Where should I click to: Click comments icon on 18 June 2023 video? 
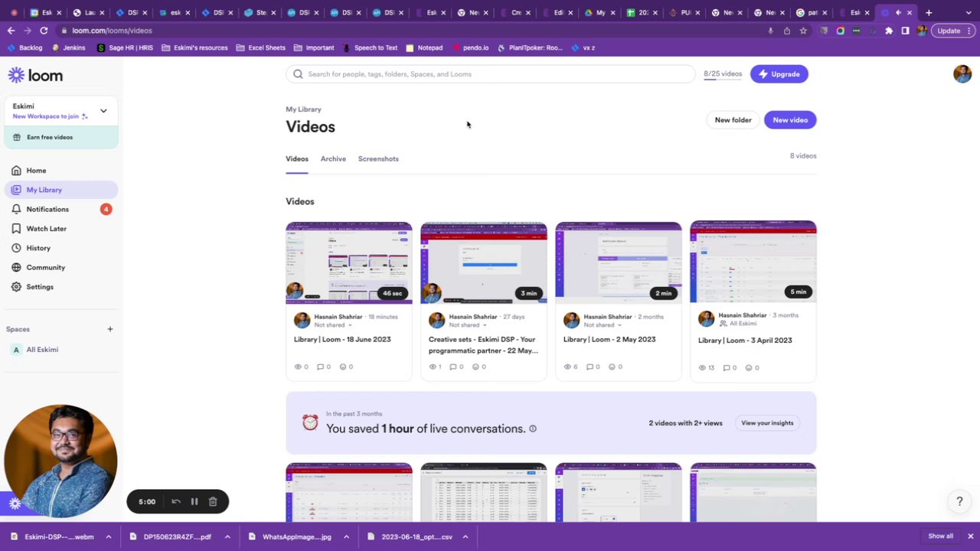click(x=324, y=367)
